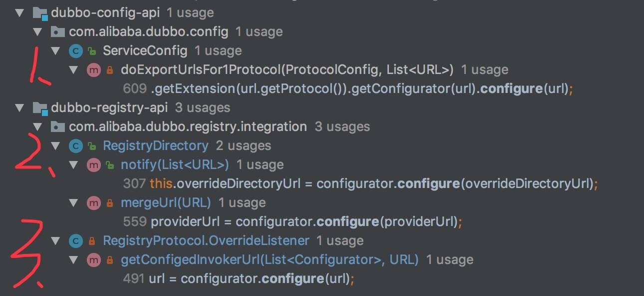644x296 pixels.
Task: Click the RegistryDirectory class icon
Action: click(75, 145)
